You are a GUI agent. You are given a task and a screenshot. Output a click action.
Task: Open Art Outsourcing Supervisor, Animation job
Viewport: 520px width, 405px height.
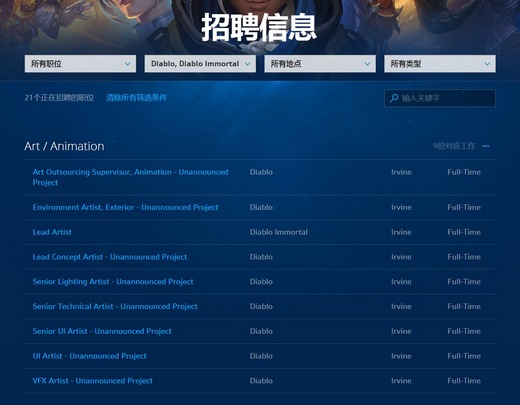coord(130,177)
